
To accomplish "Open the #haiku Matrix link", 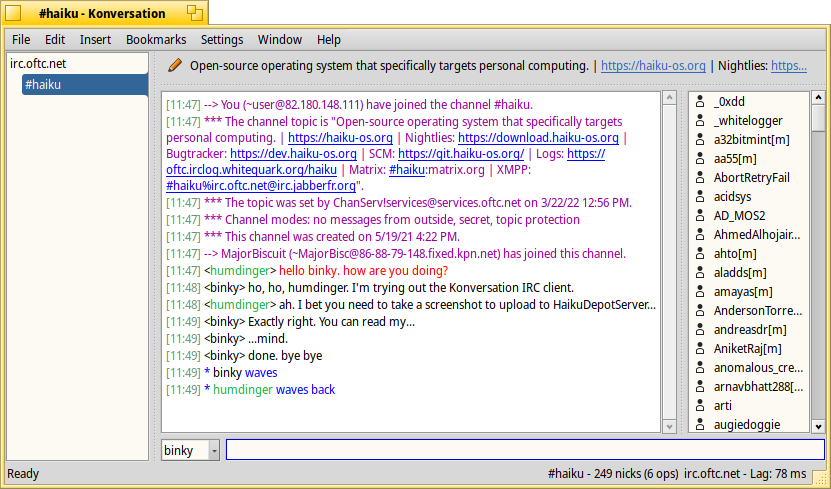I will (x=406, y=170).
